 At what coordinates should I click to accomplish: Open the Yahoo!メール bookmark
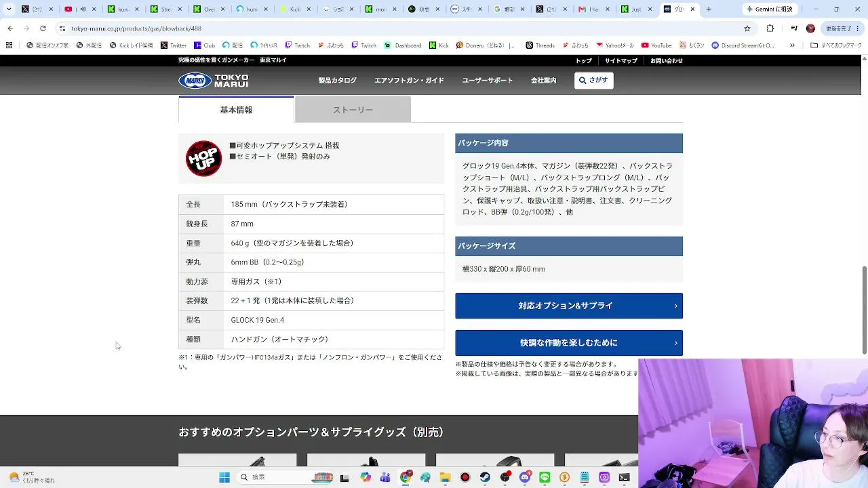point(615,45)
